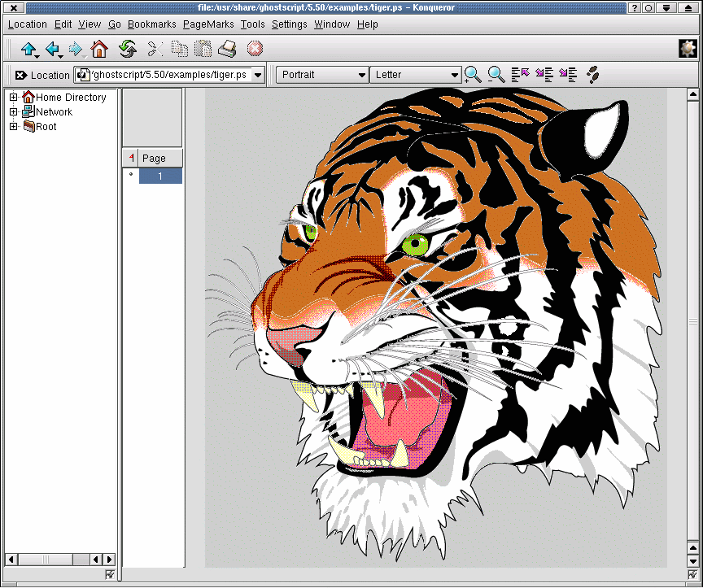
Task: Click the Home Directory house icon in sidebar
Action: point(28,97)
